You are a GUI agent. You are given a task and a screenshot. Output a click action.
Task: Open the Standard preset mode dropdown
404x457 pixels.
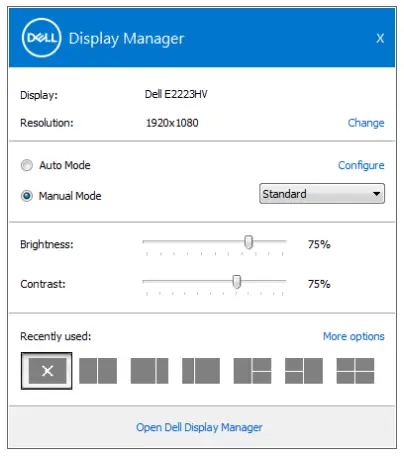click(x=322, y=193)
